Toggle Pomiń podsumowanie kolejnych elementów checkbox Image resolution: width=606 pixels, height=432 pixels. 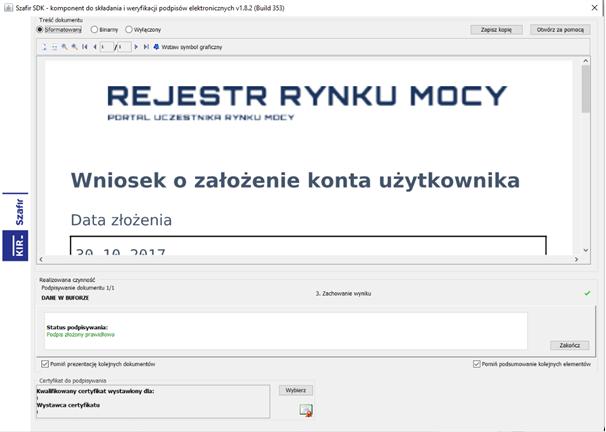coord(477,364)
